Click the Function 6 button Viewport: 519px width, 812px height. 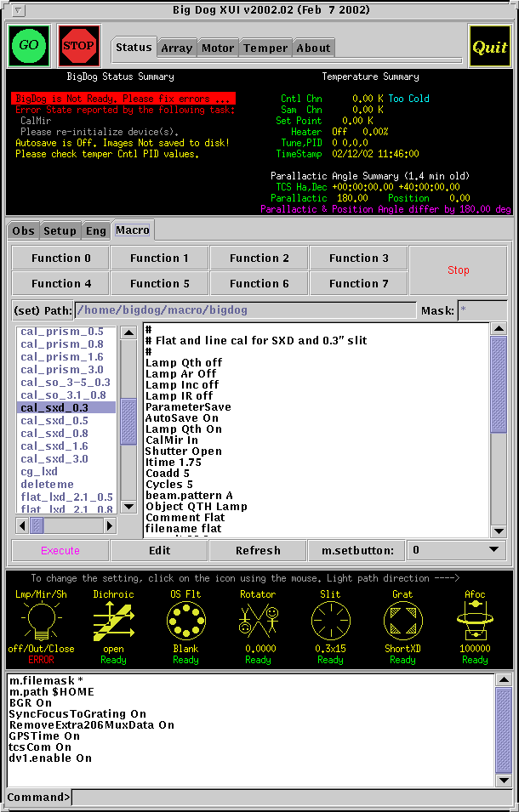point(259,283)
